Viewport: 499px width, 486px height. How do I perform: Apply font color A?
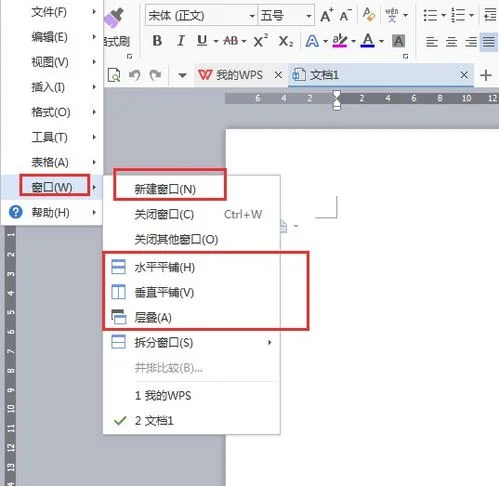tap(368, 41)
